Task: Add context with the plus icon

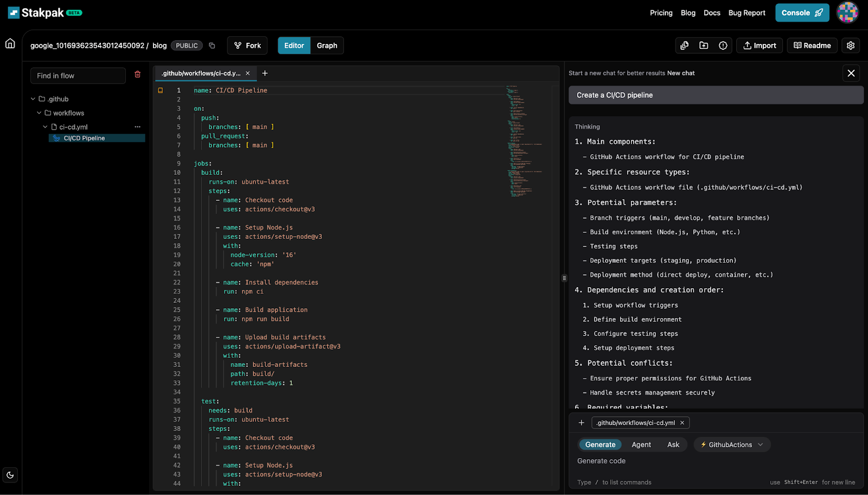Action: pyautogui.click(x=582, y=423)
